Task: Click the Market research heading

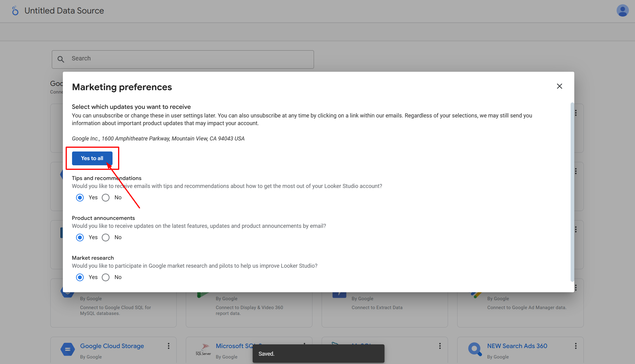Action: point(93,258)
